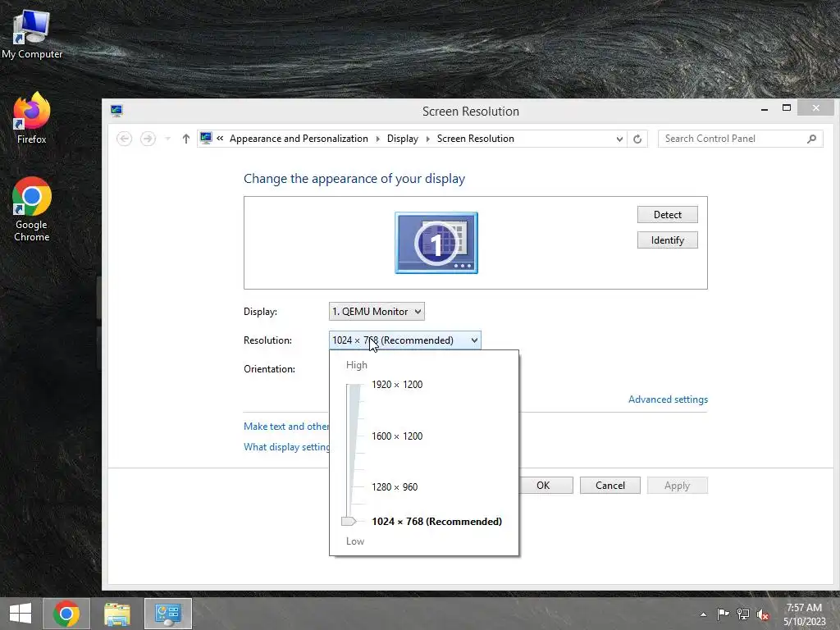Open What display settings link
The height and width of the screenshot is (630, 840).
(x=286, y=447)
